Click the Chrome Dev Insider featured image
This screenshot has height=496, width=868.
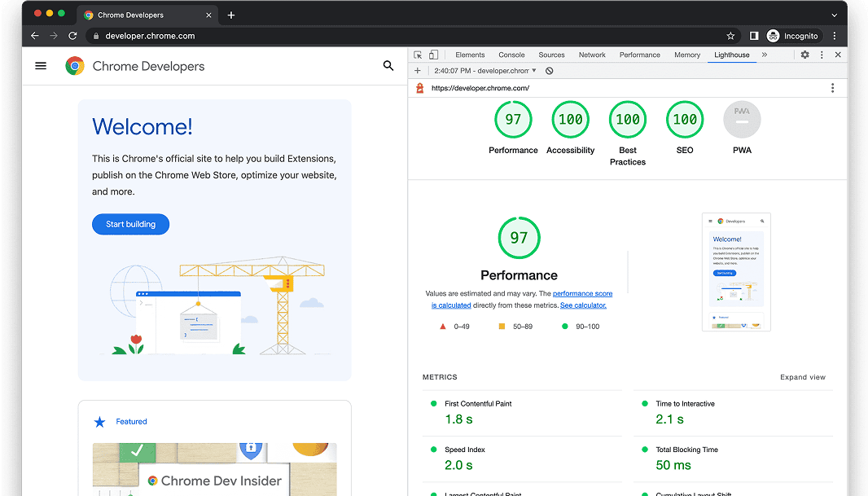click(215, 469)
